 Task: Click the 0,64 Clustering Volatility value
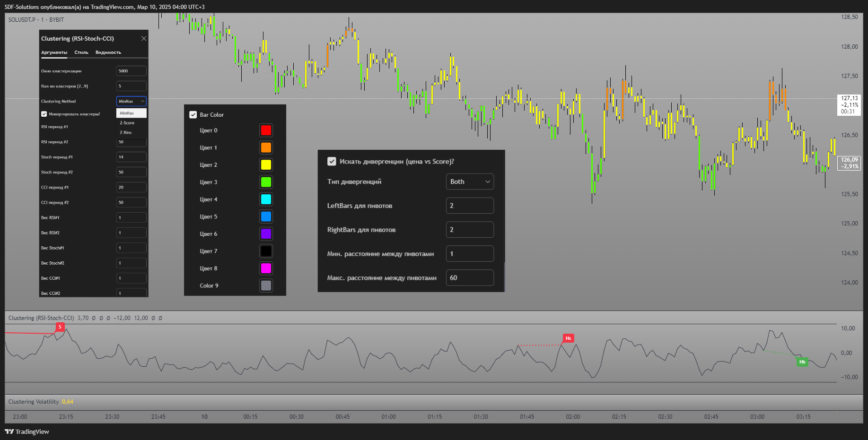(68, 402)
